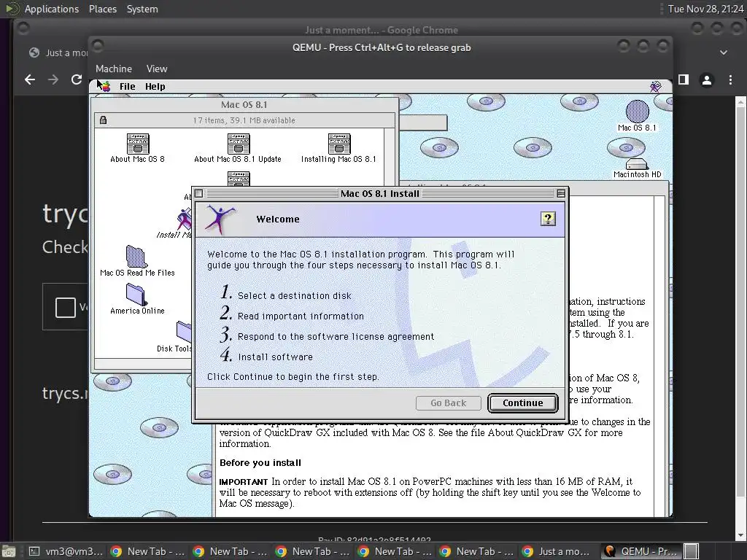This screenshot has height=560, width=747.
Task: Switch to QEMU taskbar entry
Action: pos(641,551)
